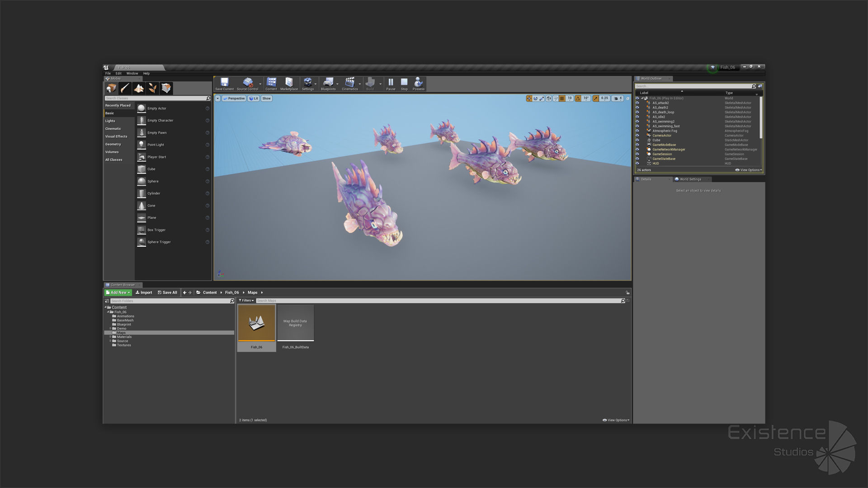Select the Place mode icon
Screen dimensions: 868x488
click(111, 88)
